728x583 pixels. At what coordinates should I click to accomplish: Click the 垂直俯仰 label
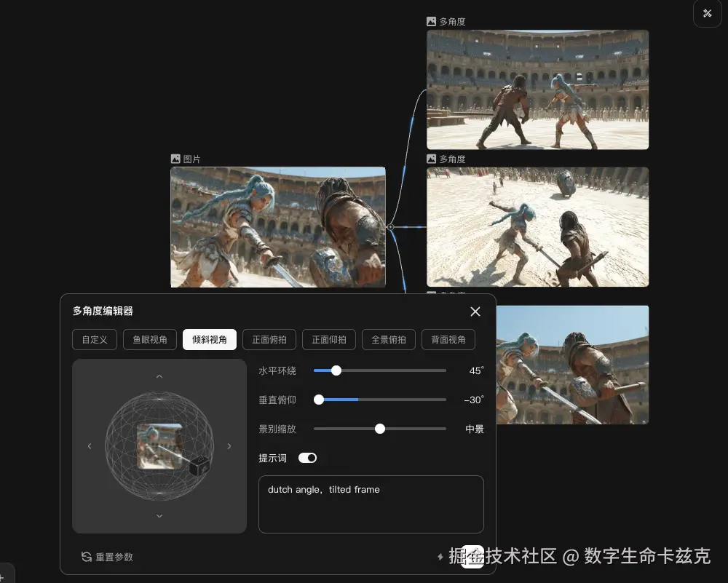point(277,400)
